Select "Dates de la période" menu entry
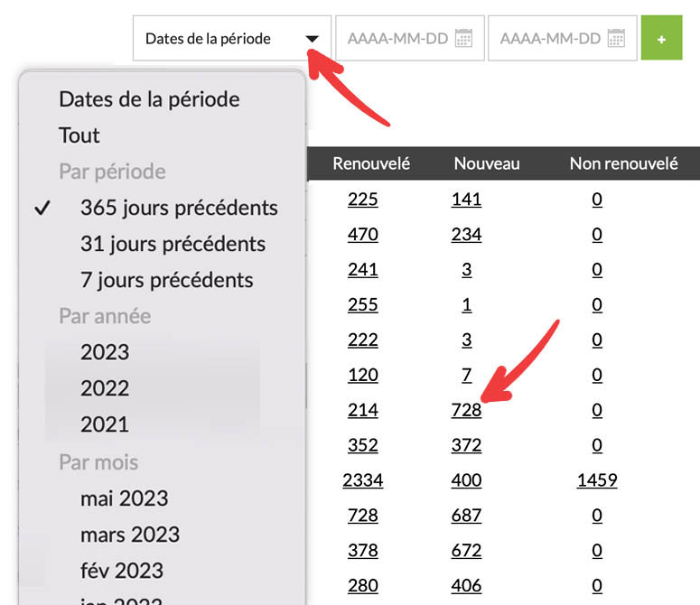Image resolution: width=700 pixels, height=605 pixels. pos(149,99)
